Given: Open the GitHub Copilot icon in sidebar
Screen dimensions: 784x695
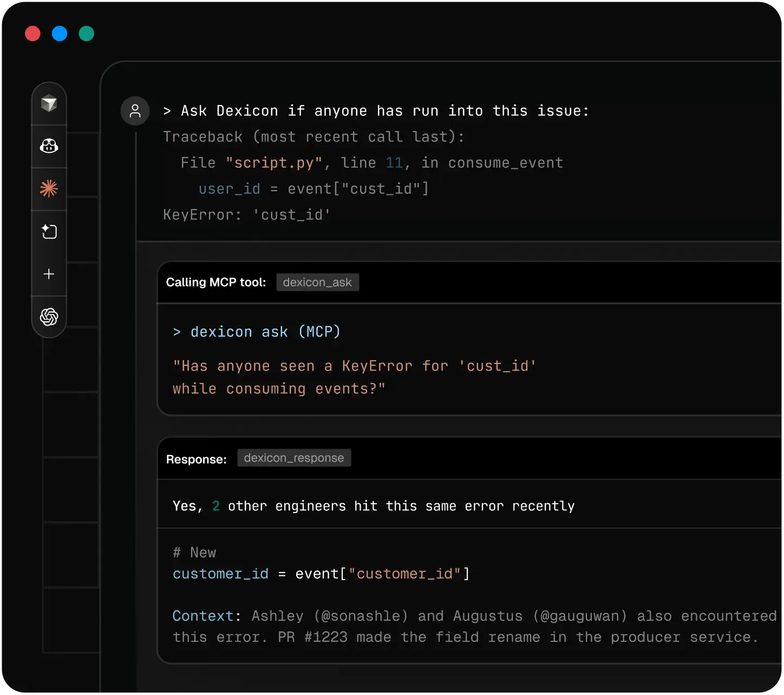Looking at the screenshot, I should pos(49,146).
